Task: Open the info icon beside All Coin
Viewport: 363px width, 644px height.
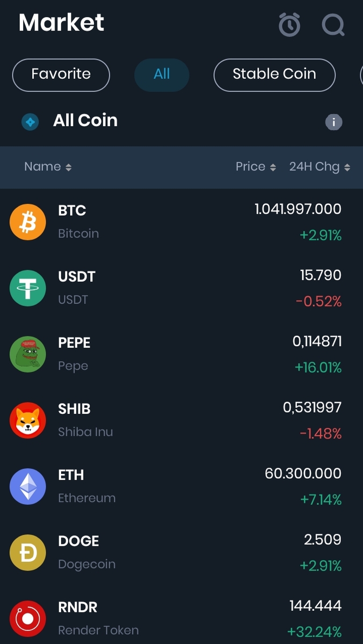Action: [333, 122]
